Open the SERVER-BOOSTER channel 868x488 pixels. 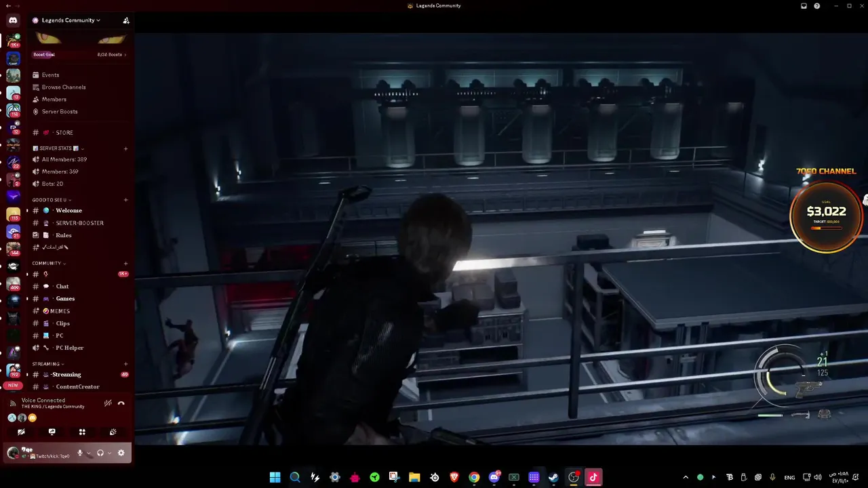(79, 223)
